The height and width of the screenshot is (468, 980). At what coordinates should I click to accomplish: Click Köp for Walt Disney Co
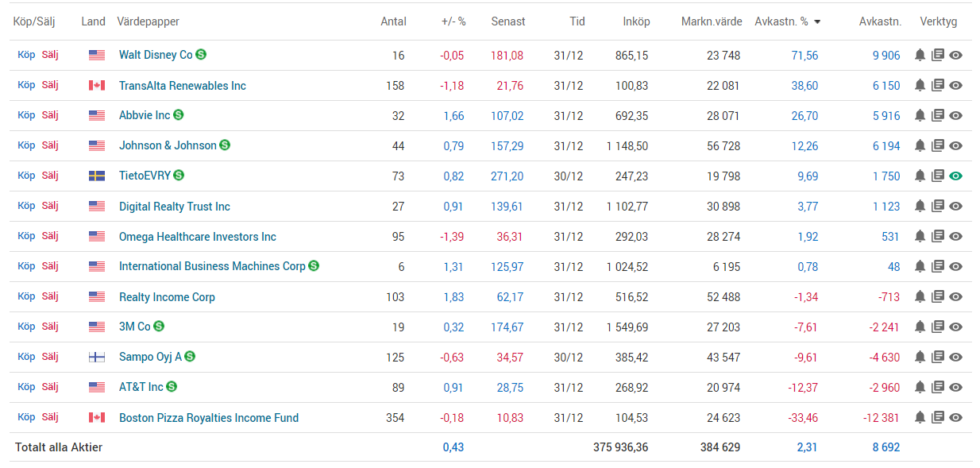coord(26,55)
